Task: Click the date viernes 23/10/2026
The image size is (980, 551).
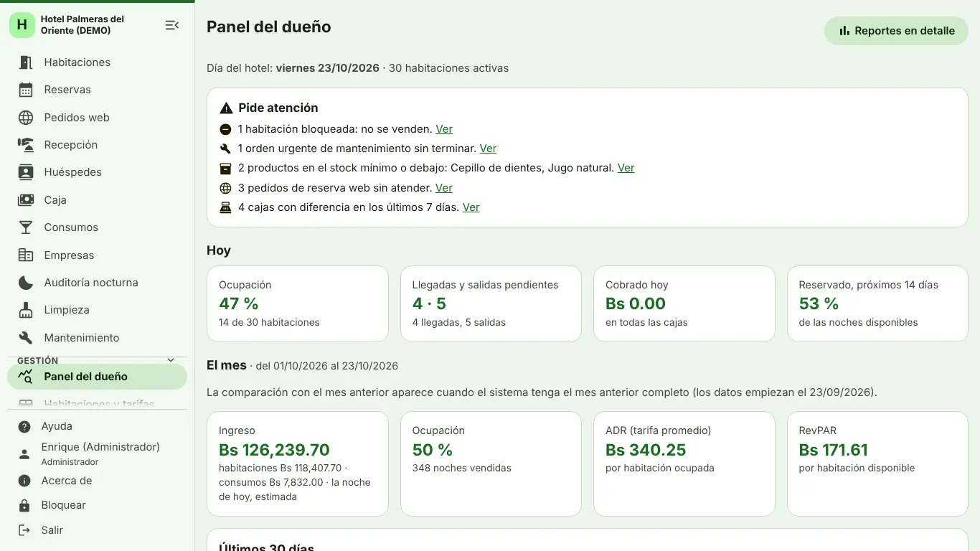Action: click(327, 68)
